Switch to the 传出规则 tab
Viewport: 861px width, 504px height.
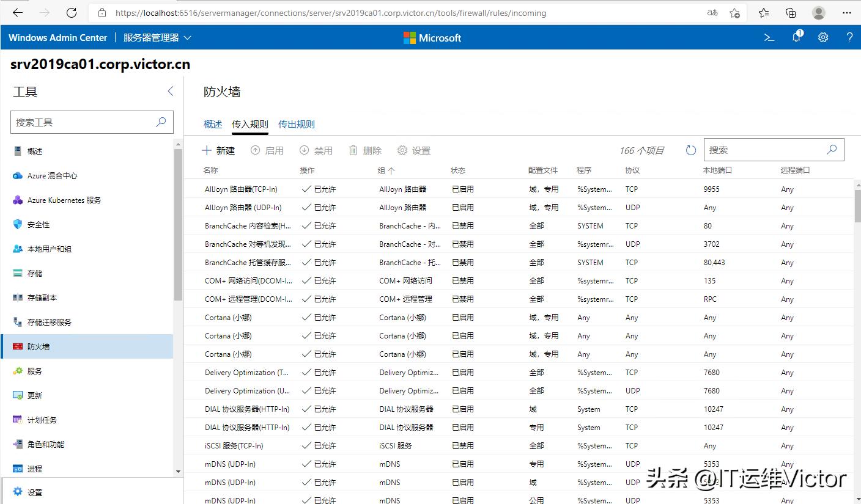[x=296, y=124]
